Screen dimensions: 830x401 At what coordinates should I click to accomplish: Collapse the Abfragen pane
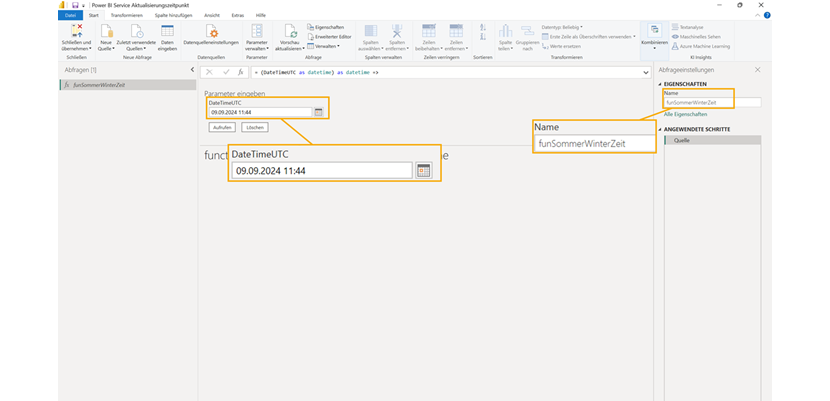pos(191,71)
